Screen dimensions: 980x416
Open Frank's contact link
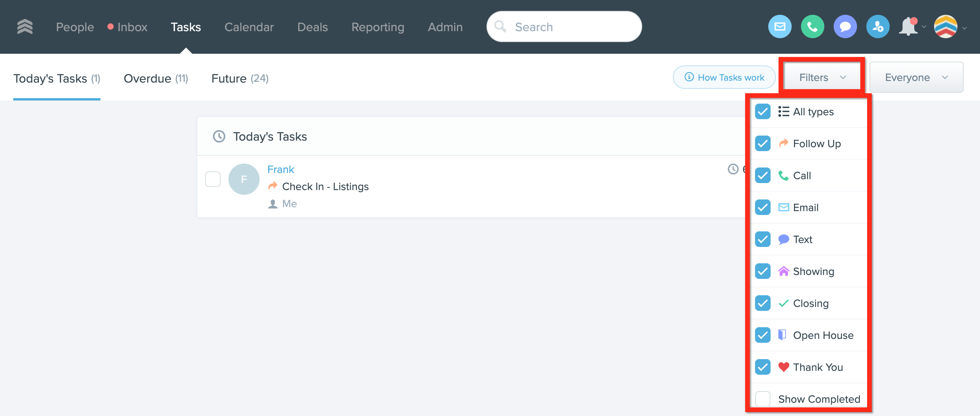pos(281,169)
